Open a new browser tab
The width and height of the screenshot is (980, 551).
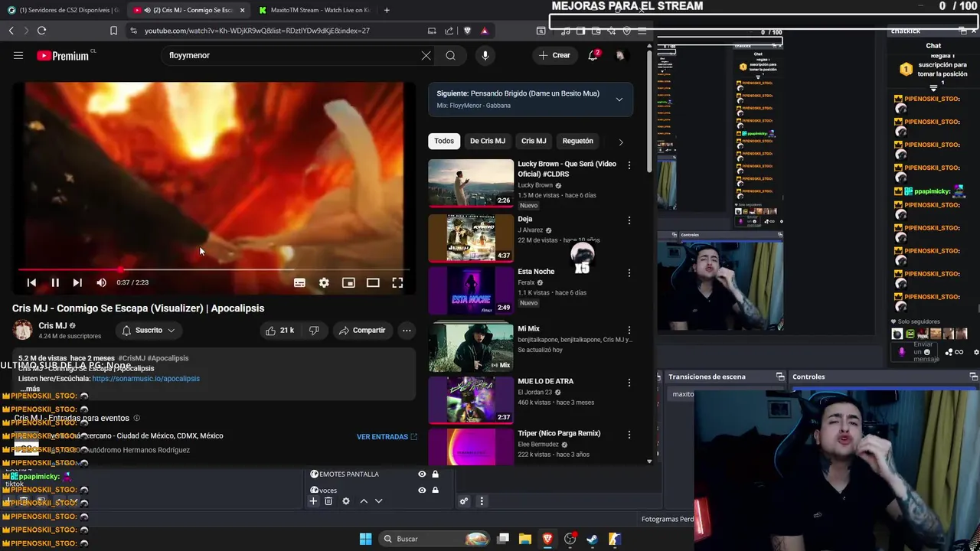tap(387, 10)
